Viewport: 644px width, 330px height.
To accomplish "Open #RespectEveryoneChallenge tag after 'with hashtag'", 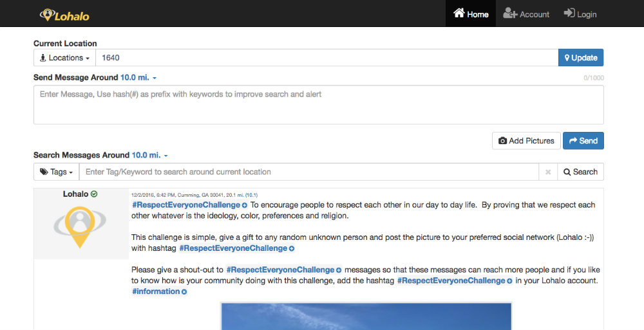I will click(233, 248).
